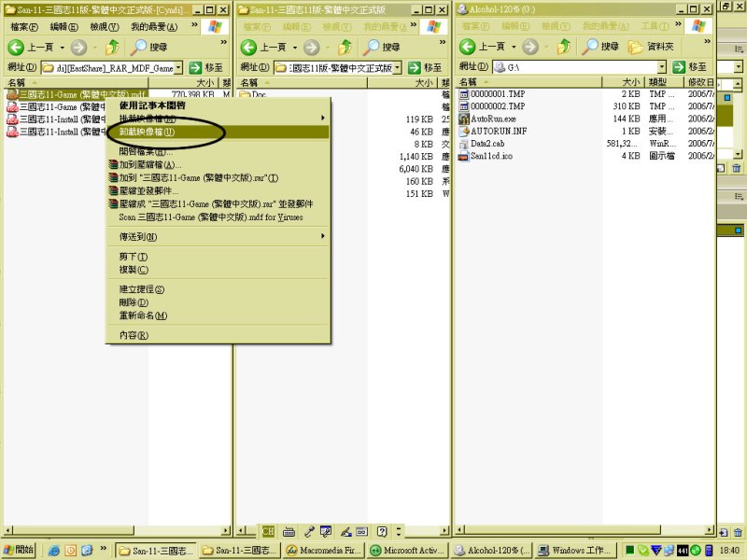747x560 pixels.
Task: Open the 掛載映像檔(M) submenu
Action: tap(218, 119)
